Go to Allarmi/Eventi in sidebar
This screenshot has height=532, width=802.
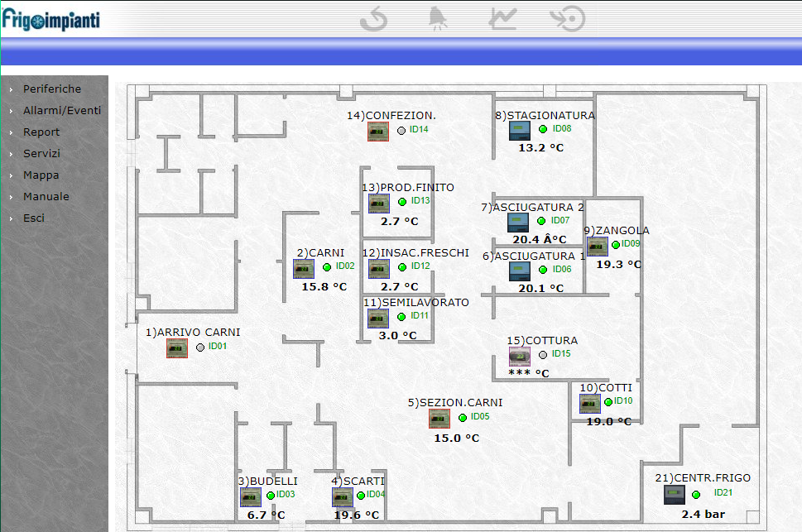point(62,110)
